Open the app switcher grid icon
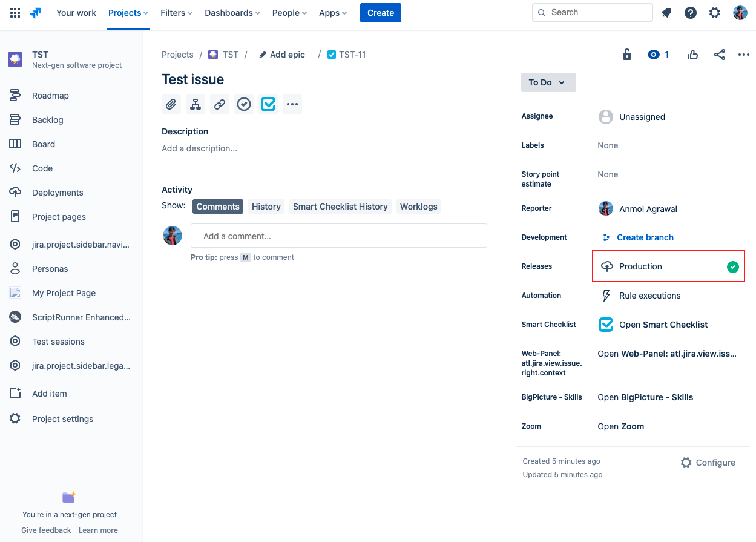The height and width of the screenshot is (542, 756). click(x=15, y=13)
